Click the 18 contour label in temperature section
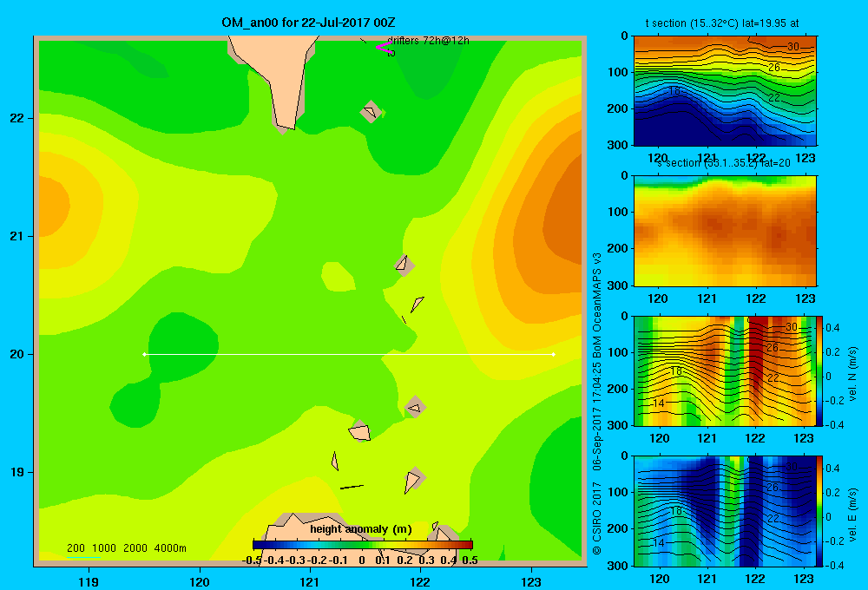The height and width of the screenshot is (590, 868). coord(674,90)
